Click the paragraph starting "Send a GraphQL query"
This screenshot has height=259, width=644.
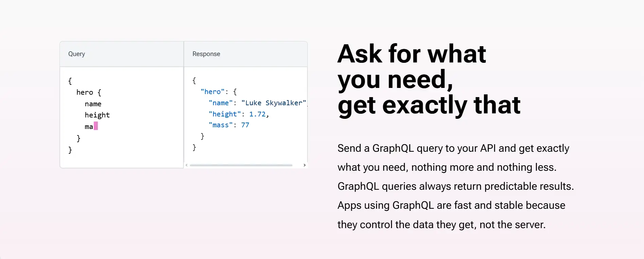pos(455,186)
